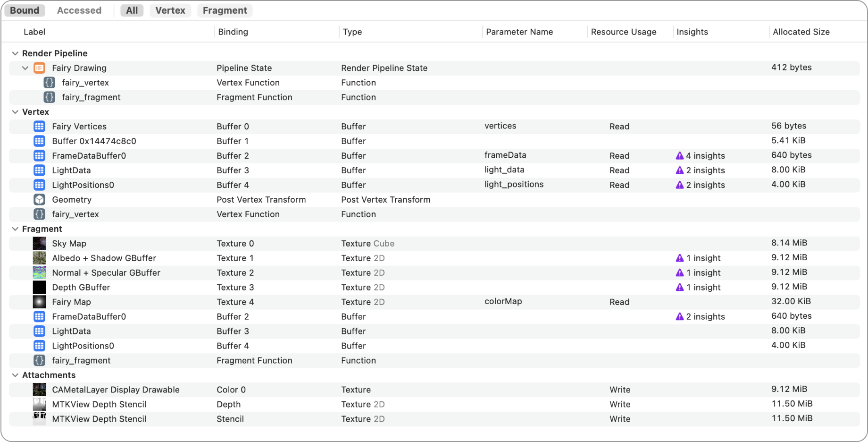Image resolution: width=868 pixels, height=442 pixels.
Task: Click the insight warning icon on Depth GBuffer
Action: (x=680, y=287)
